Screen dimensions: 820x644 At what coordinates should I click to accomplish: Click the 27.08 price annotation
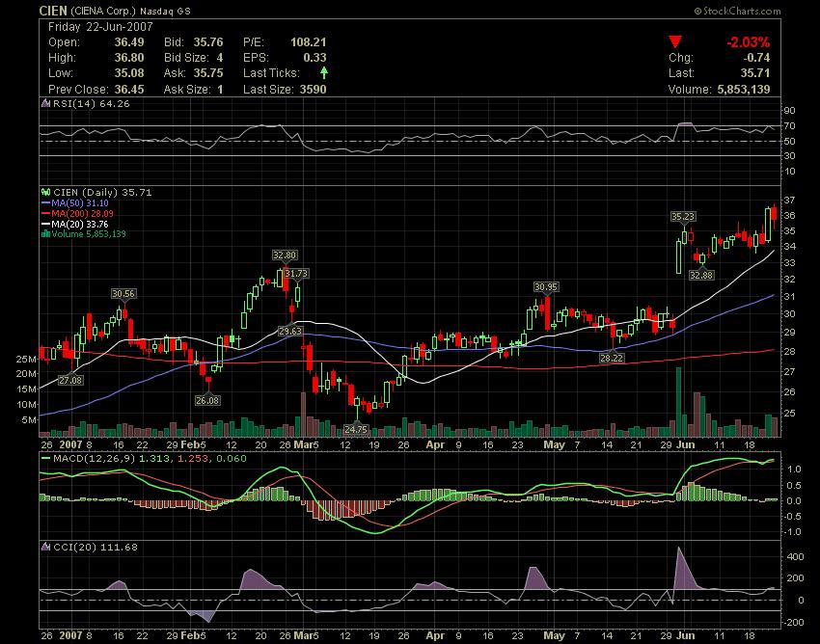(70, 381)
